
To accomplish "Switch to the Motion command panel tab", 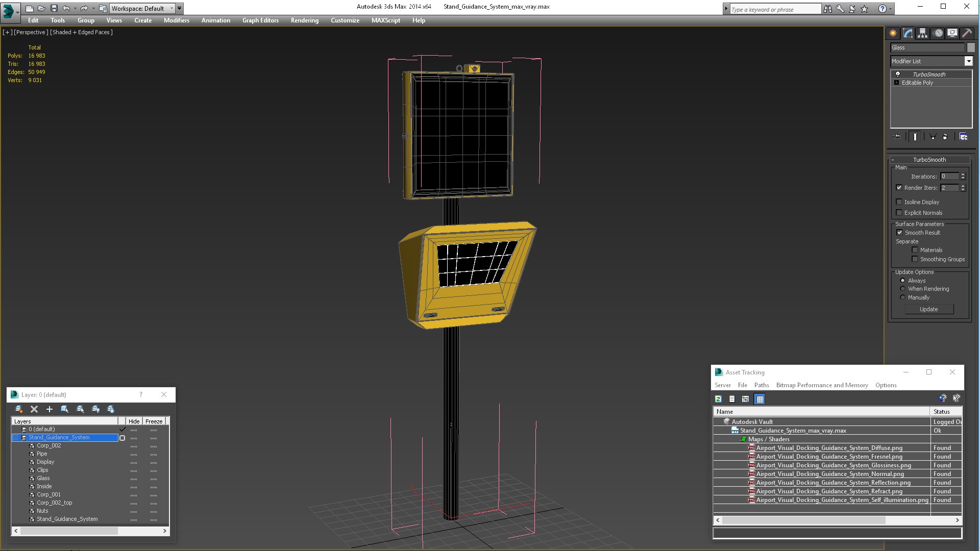I will coord(938,33).
